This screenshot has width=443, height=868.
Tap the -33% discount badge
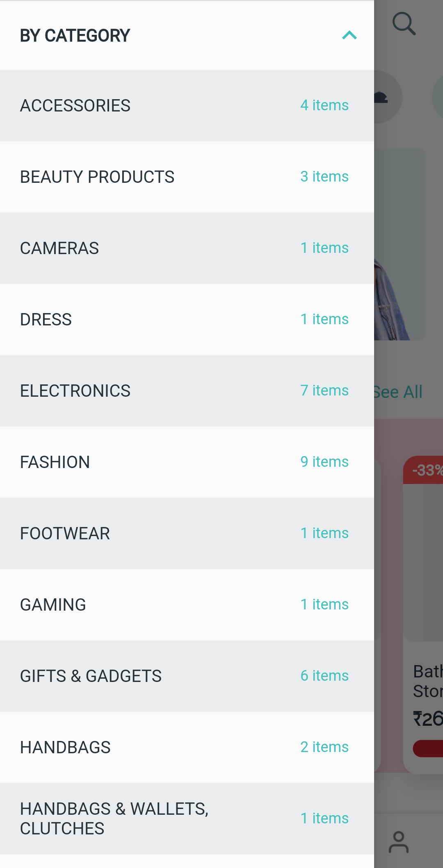pos(424,470)
